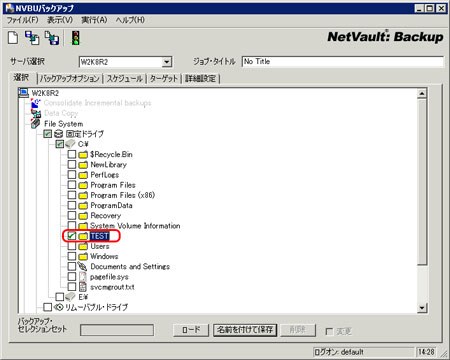This screenshot has width=450, height=360.
Task: Uncheck the TEST folder checkbox
Action: click(72, 236)
